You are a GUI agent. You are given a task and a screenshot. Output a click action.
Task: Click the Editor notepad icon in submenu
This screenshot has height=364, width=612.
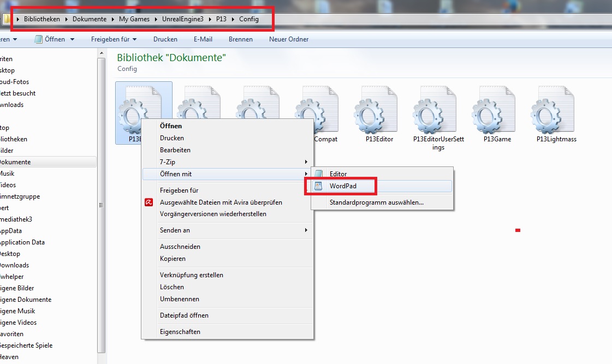pyautogui.click(x=318, y=174)
